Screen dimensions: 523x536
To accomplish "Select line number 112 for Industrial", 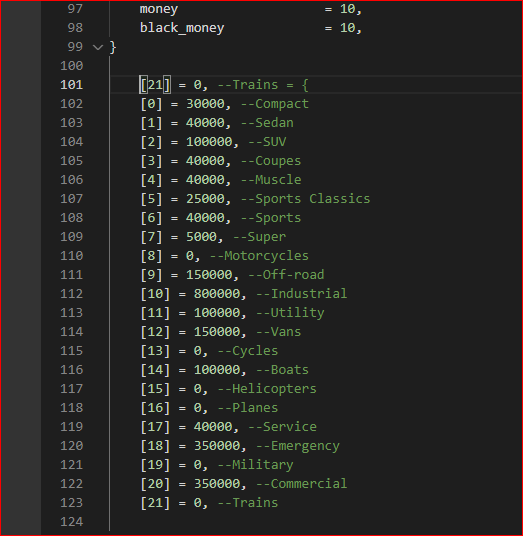I will coord(71,294).
